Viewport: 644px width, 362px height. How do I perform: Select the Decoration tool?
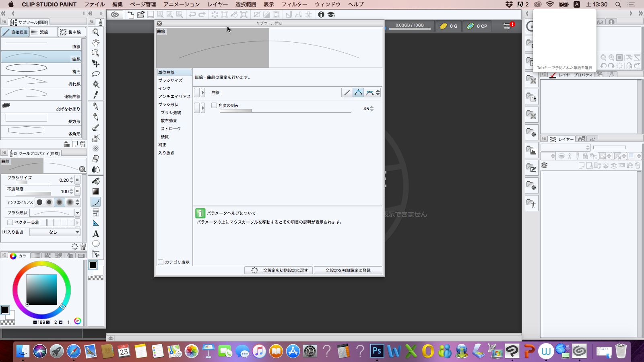click(x=96, y=148)
